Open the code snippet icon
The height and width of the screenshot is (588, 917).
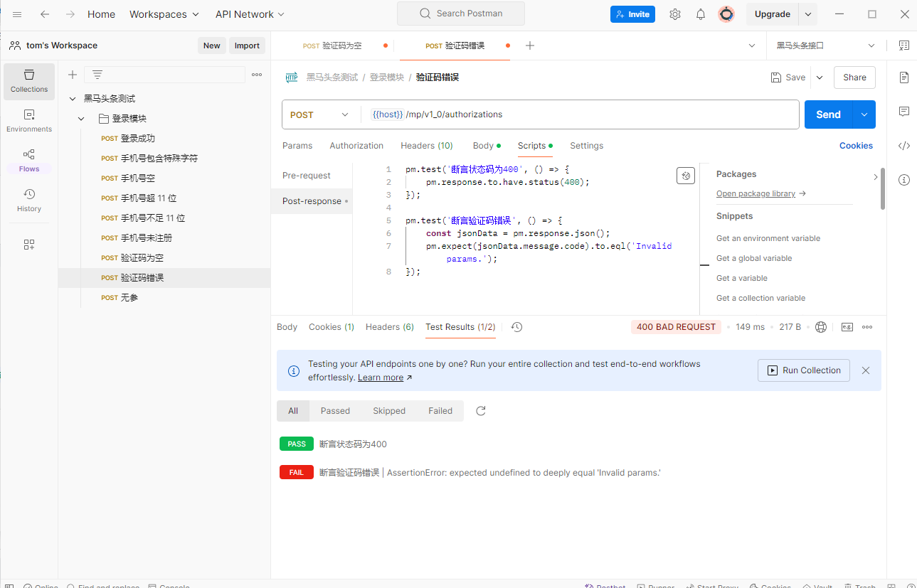[904, 146]
